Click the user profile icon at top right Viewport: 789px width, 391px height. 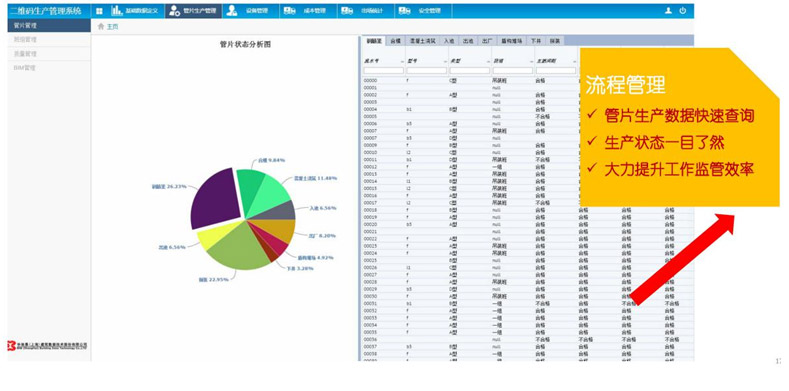tap(668, 11)
